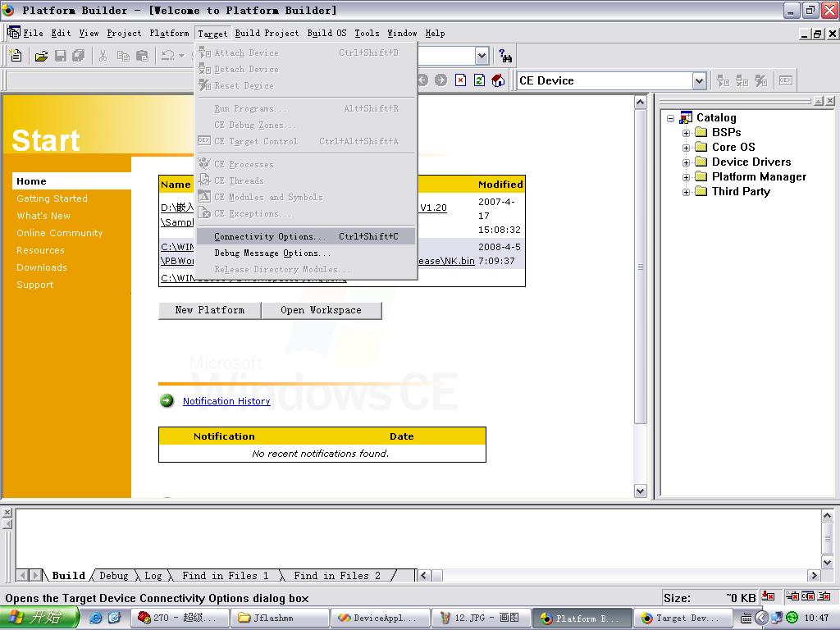Click the New file toolbar icon

click(16, 56)
